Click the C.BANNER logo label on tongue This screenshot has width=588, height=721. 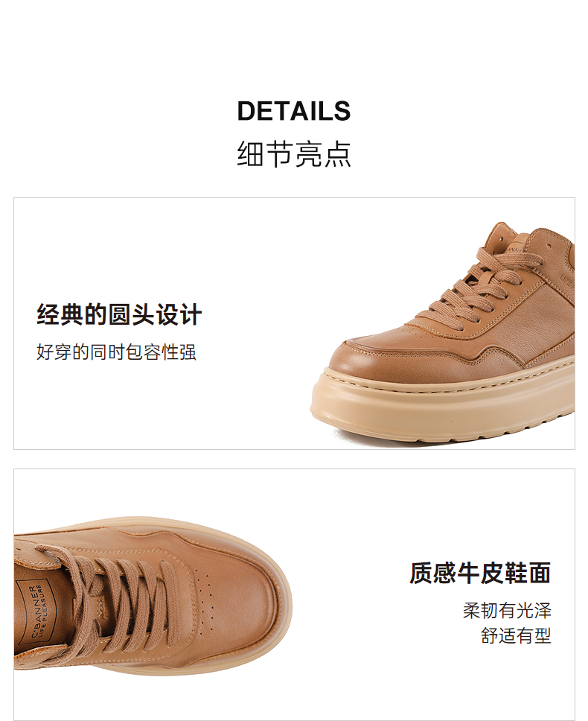pyautogui.click(x=36, y=612)
